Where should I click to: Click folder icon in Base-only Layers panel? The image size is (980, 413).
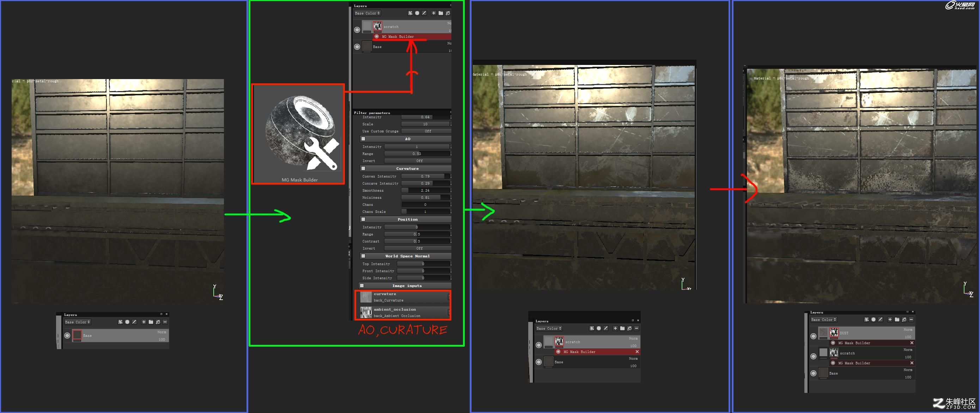tap(151, 322)
